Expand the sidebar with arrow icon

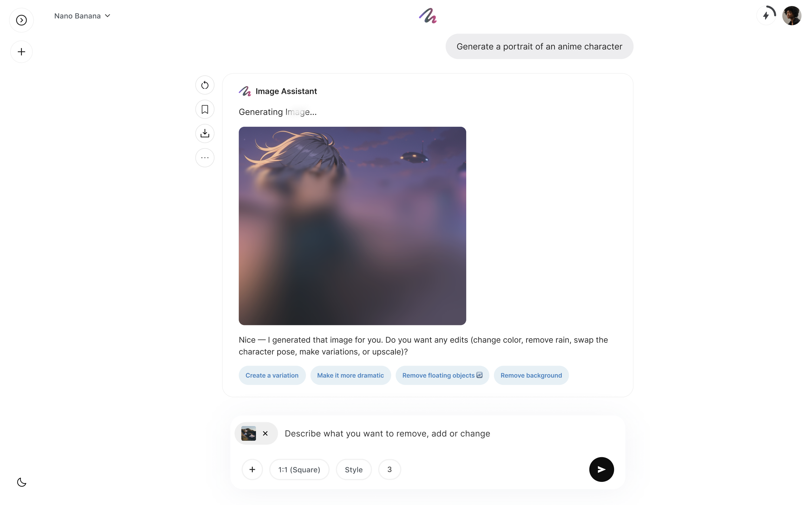click(21, 20)
